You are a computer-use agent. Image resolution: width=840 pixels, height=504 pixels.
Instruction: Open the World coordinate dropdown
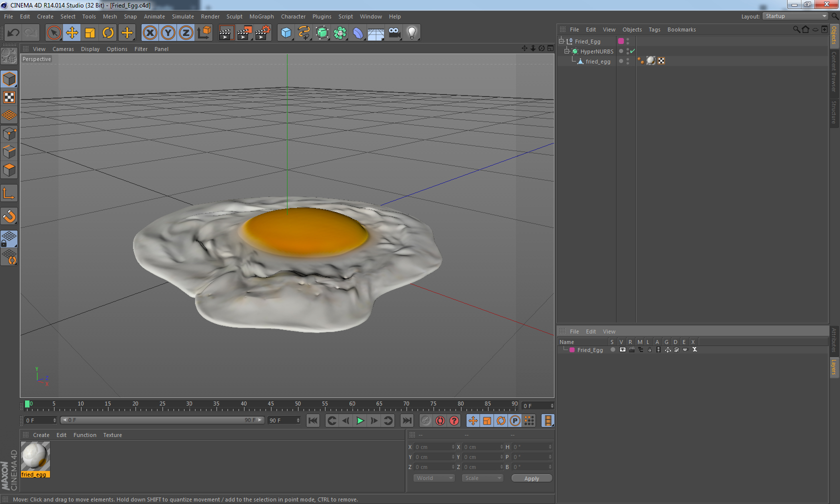[433, 478]
